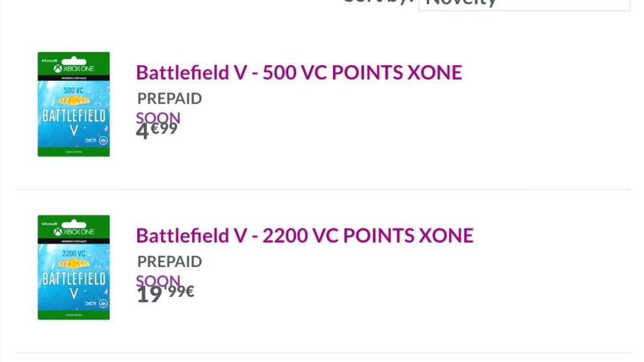Click the DICE logo on the 2200 VC card
The width and height of the screenshot is (644, 362).
[x=90, y=303]
